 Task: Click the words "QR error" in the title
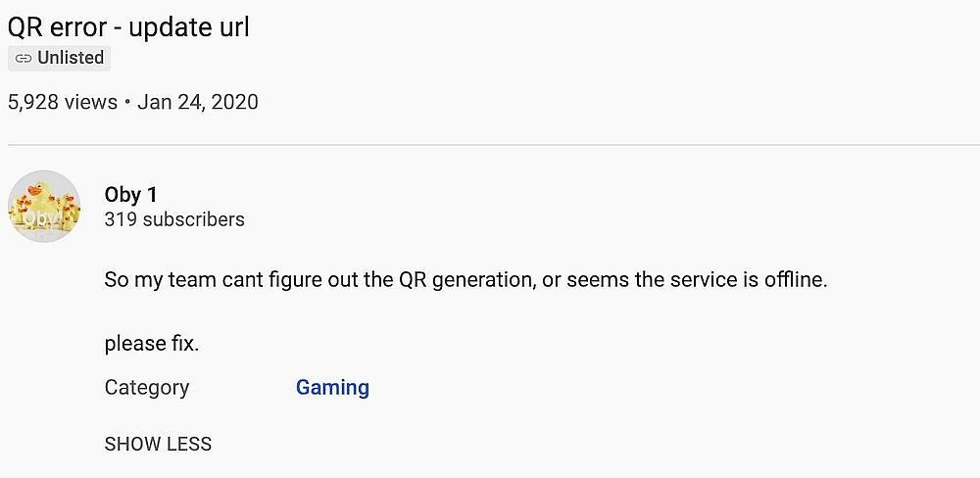[x=53, y=26]
